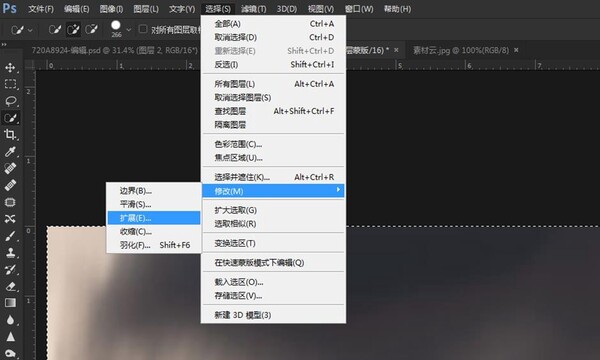The width and height of the screenshot is (600, 360).
Task: Close the 素材云.jpg document tab
Action: tap(516, 50)
